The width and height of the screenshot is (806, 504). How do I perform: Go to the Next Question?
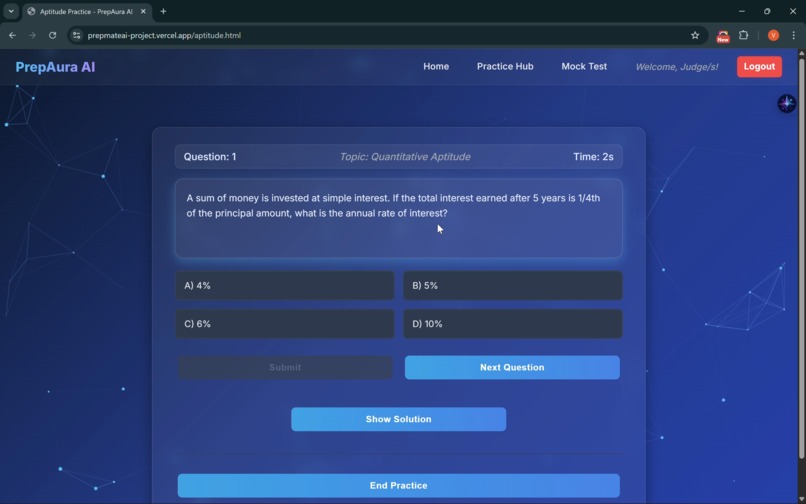click(x=512, y=368)
